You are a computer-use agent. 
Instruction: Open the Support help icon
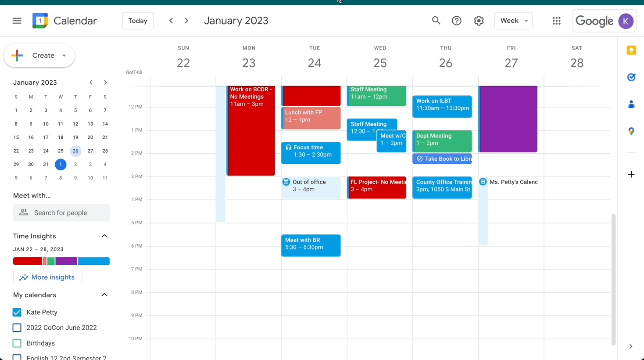pyautogui.click(x=457, y=21)
